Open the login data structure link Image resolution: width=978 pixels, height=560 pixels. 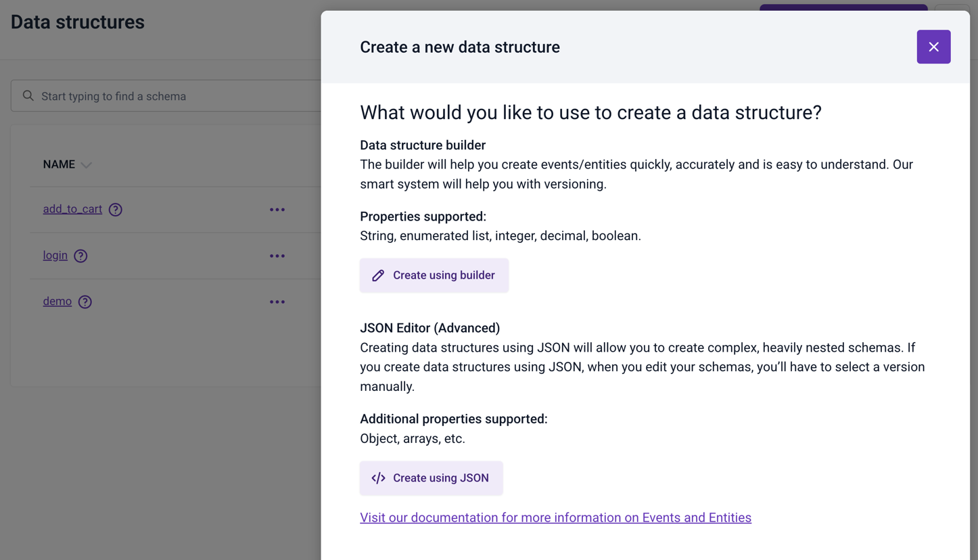click(x=55, y=255)
